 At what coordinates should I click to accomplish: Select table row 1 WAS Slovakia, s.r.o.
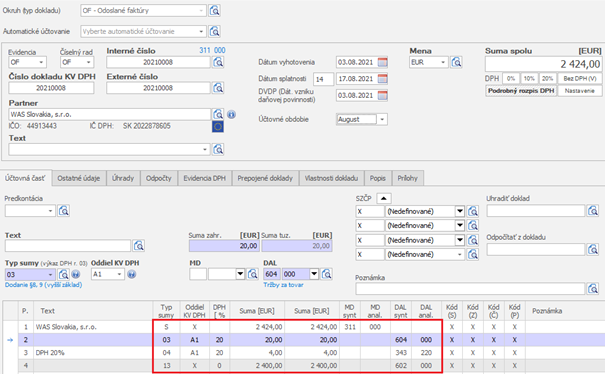[303, 327]
